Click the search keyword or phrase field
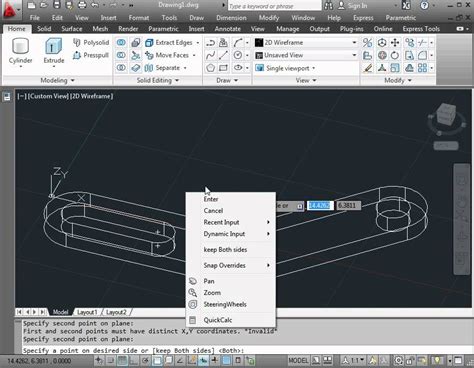 point(274,6)
